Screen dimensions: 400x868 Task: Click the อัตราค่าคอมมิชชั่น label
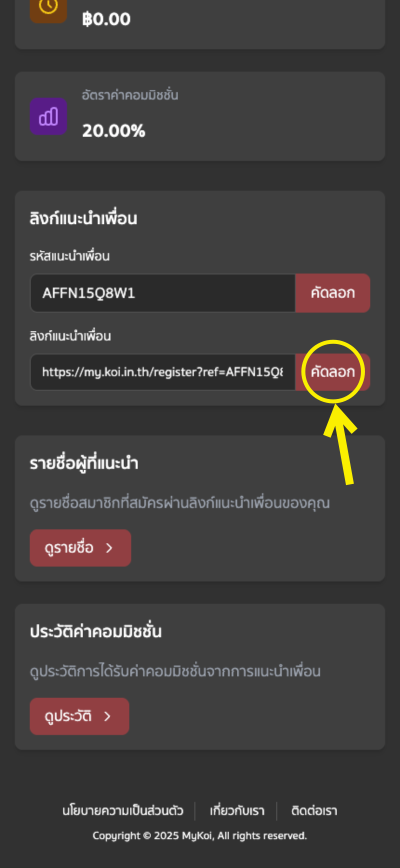130,95
